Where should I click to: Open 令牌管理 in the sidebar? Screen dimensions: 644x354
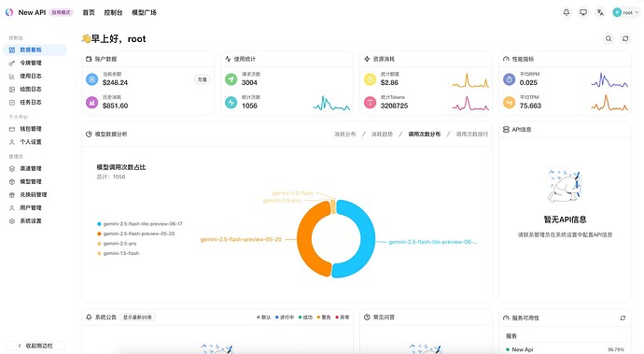click(35, 63)
